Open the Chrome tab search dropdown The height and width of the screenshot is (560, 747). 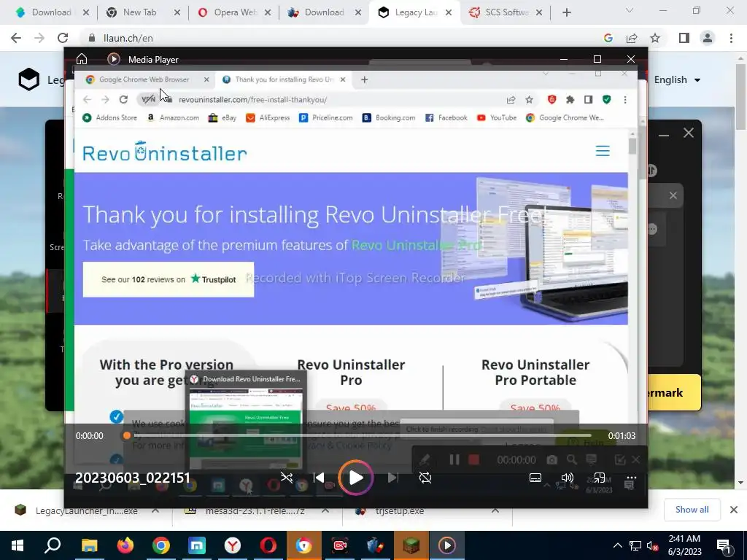630,10
